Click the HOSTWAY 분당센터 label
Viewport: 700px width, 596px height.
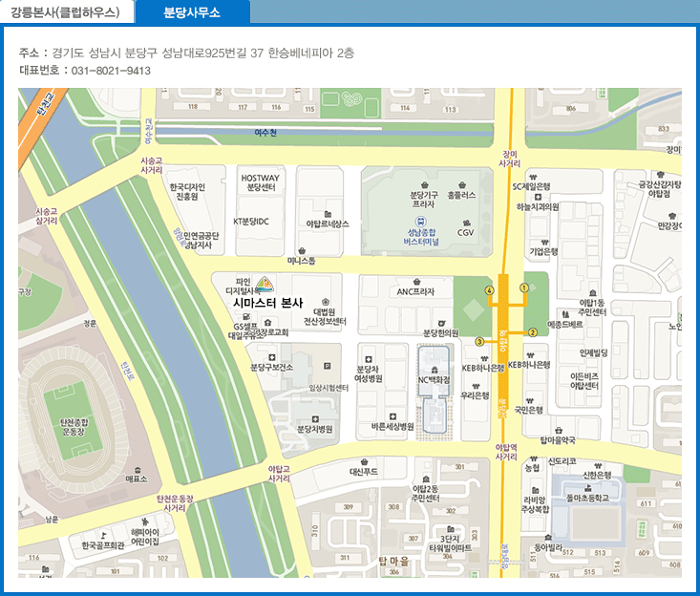[x=261, y=182]
